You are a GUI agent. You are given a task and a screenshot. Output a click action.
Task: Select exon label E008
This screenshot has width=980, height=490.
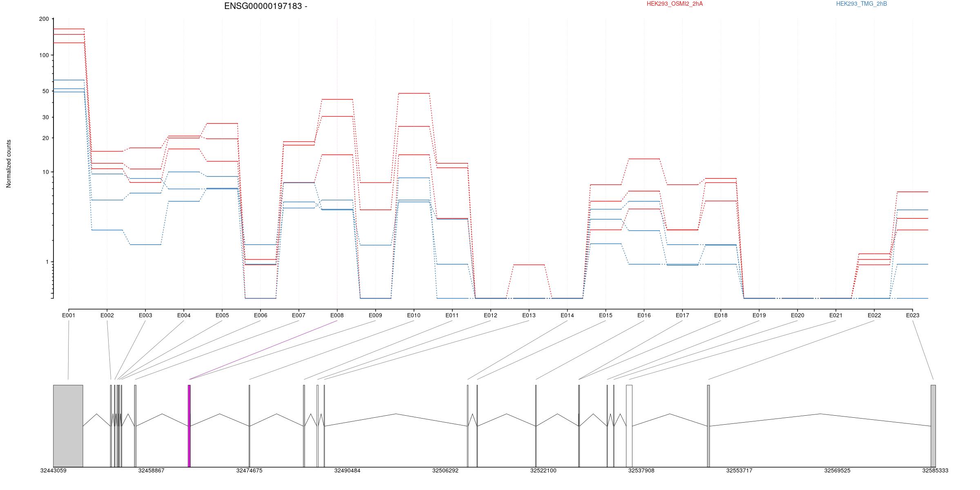pos(337,315)
